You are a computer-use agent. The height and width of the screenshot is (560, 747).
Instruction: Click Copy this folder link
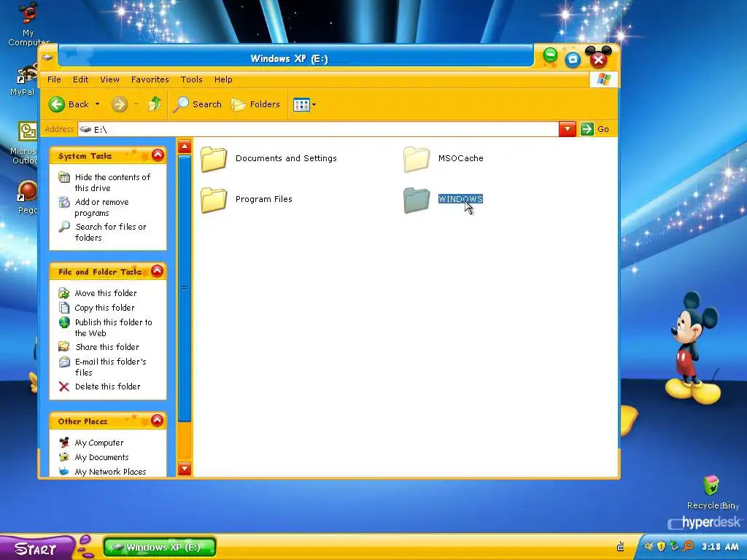pyautogui.click(x=104, y=308)
